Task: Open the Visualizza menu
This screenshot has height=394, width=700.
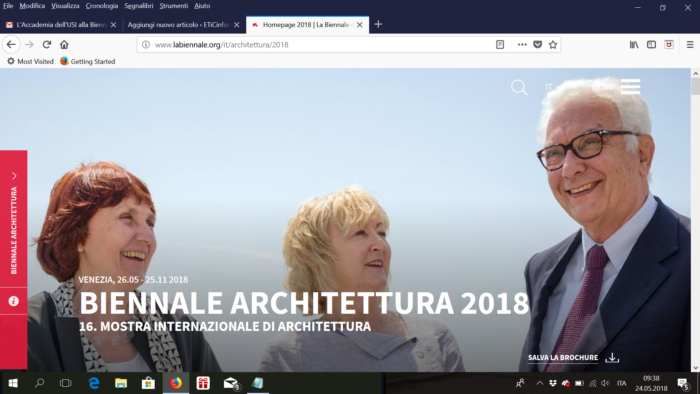Action: pos(65,6)
